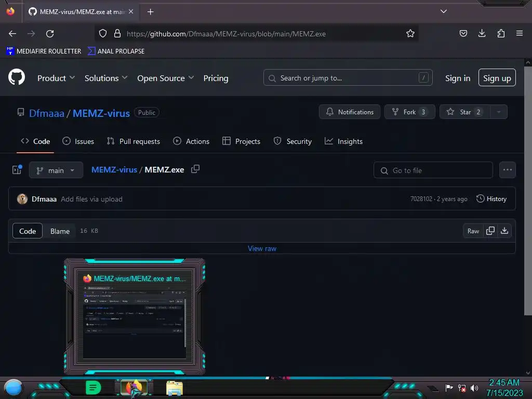Star the repository
Viewport: 532px width, 399px height.
tap(465, 112)
